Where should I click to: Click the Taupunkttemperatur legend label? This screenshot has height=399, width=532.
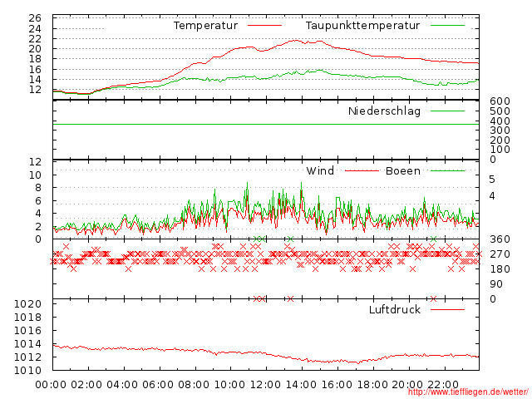point(362,26)
